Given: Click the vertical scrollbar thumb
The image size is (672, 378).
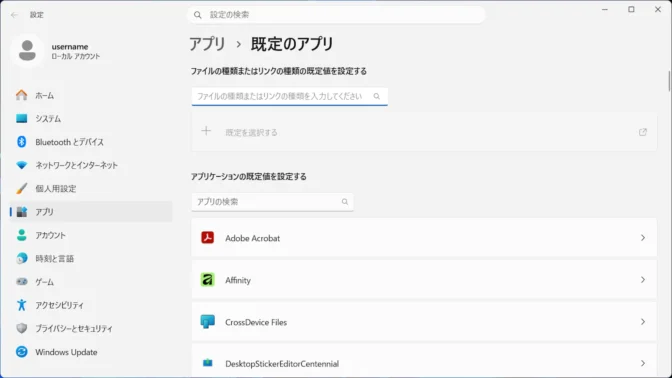Looking at the screenshot, I should pos(669,81).
